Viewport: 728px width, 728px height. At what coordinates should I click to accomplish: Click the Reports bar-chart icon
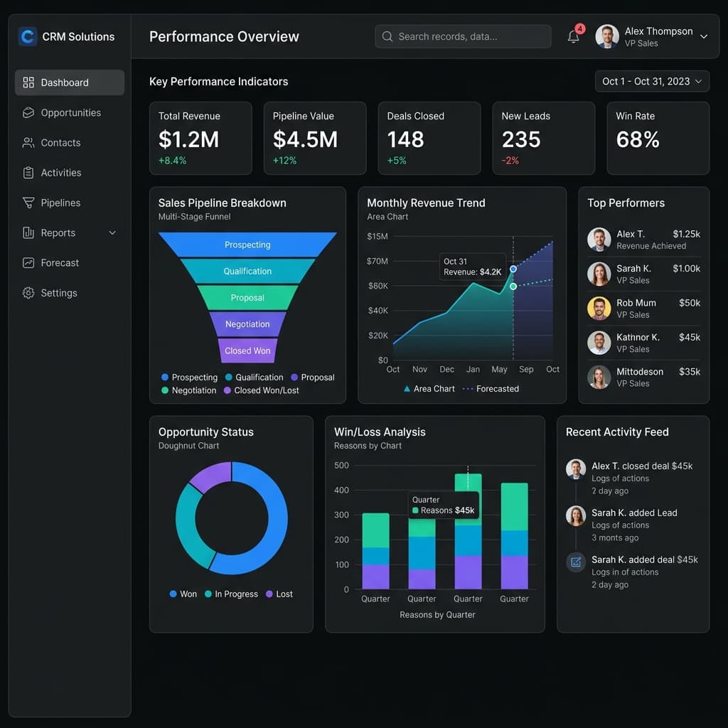[x=27, y=232]
